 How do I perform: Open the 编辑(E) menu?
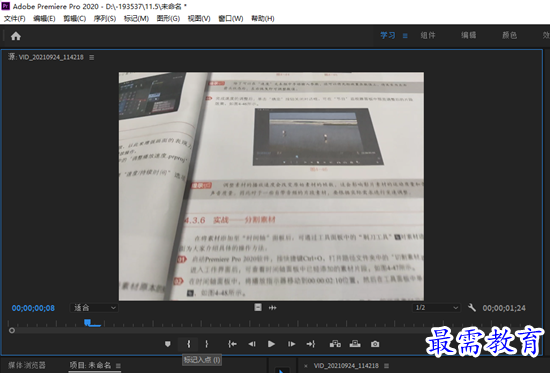coord(44,19)
